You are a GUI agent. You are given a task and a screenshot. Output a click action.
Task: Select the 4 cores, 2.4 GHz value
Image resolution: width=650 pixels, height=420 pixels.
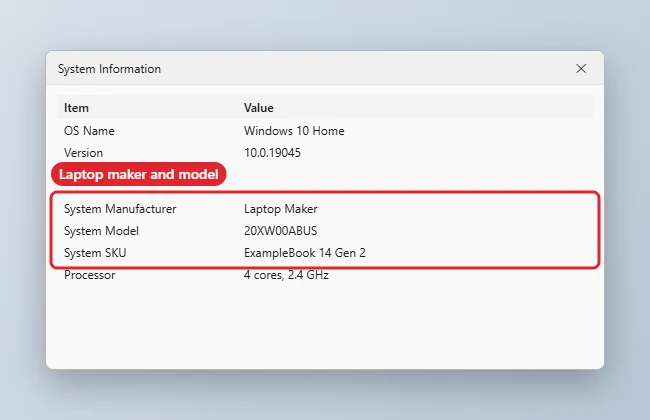click(286, 275)
